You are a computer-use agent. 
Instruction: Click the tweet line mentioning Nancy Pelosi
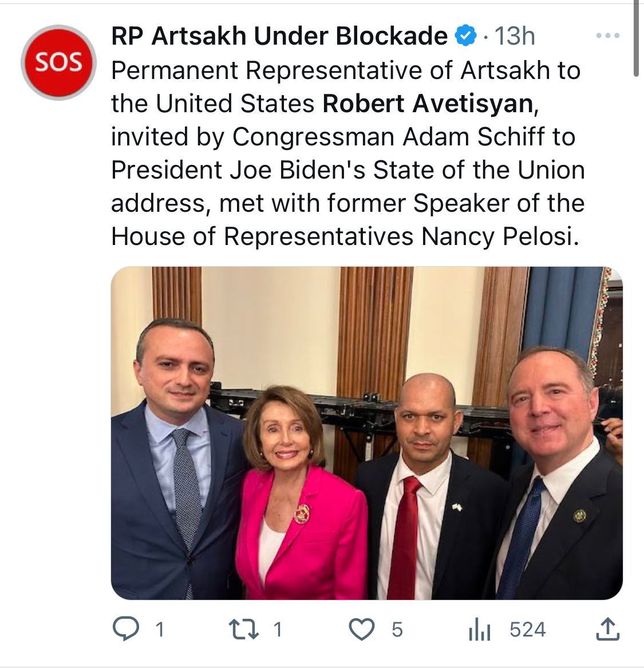point(345,236)
